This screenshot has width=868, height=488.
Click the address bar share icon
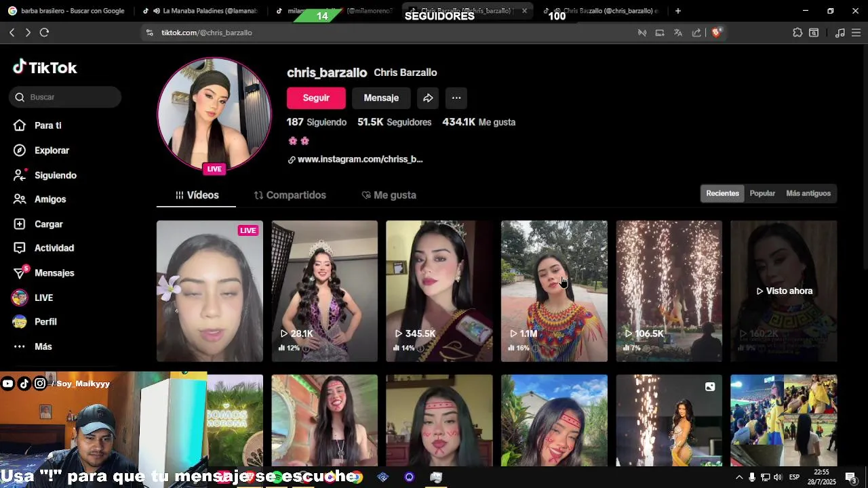(696, 33)
